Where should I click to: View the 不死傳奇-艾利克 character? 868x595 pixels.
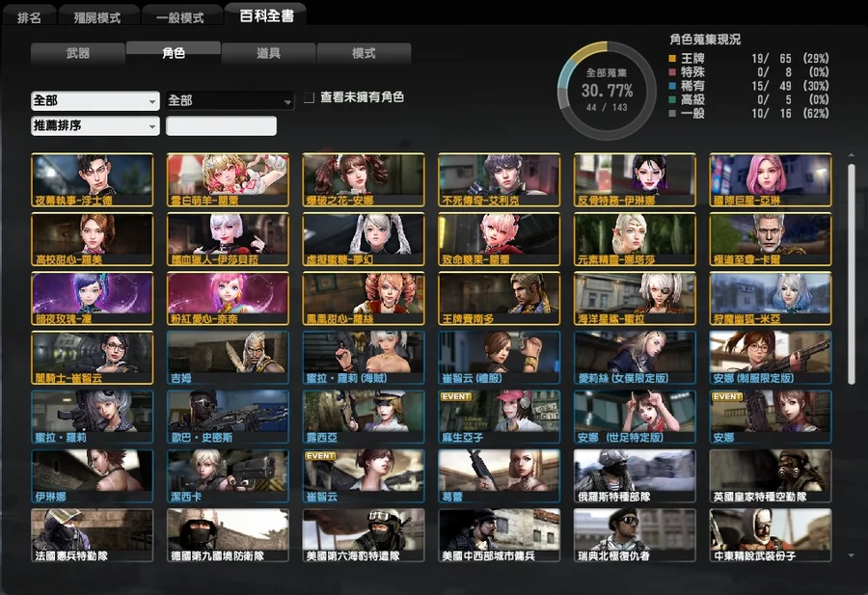(x=499, y=180)
